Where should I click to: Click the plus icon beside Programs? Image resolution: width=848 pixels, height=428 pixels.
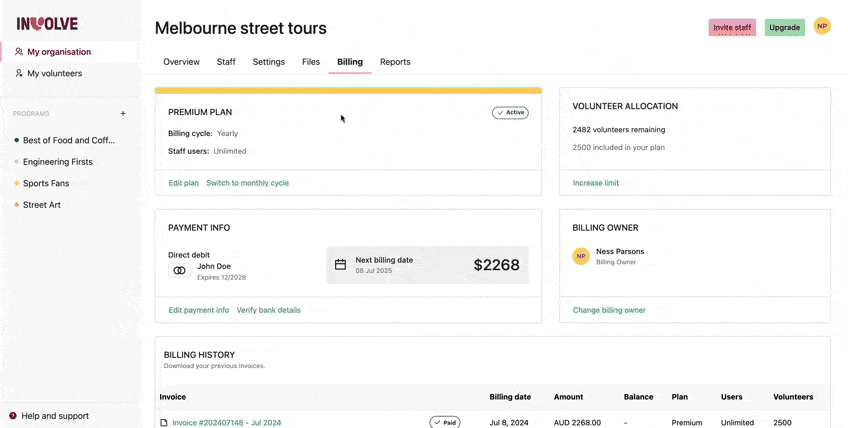(x=123, y=114)
